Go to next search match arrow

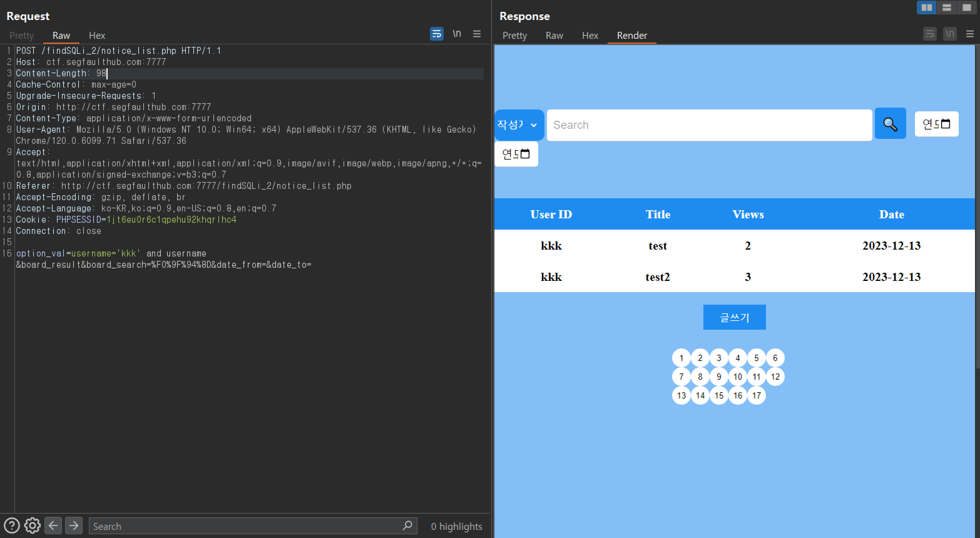coord(74,526)
